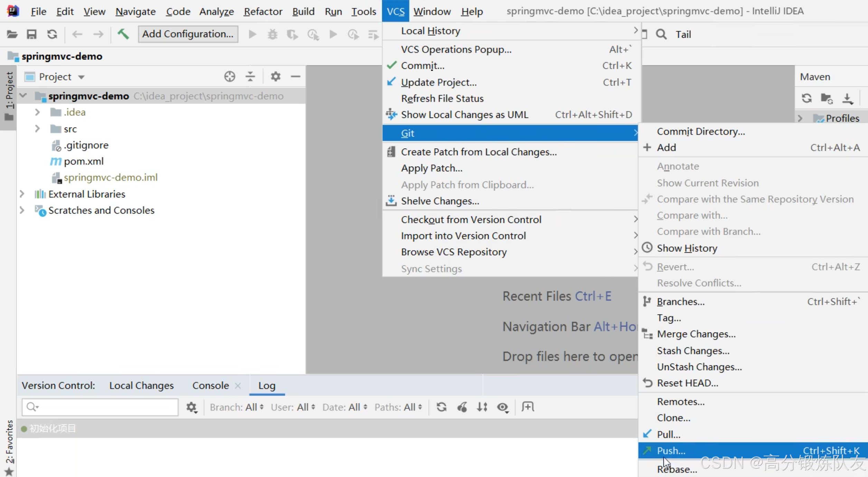The height and width of the screenshot is (477, 868).
Task: Open Log view options eye icon
Action: (x=503, y=408)
